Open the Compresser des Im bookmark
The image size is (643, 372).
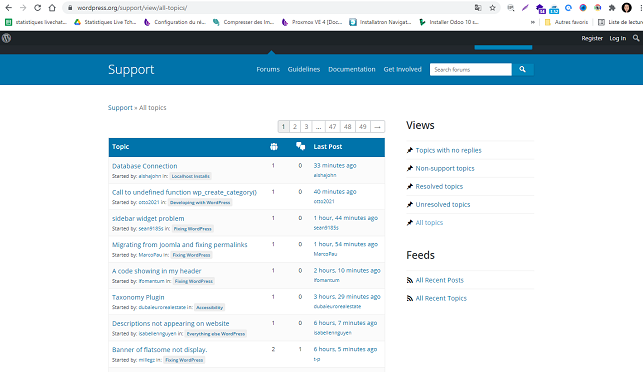click(244, 22)
